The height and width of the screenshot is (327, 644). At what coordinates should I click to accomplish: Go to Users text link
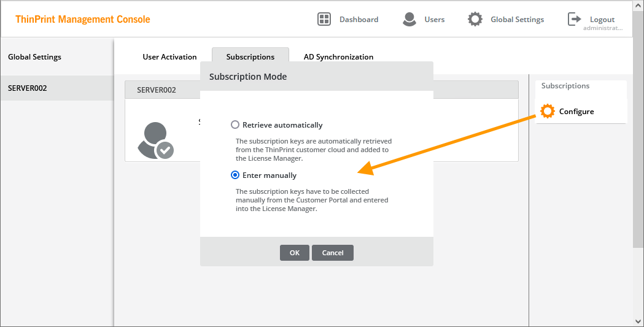pyautogui.click(x=435, y=19)
